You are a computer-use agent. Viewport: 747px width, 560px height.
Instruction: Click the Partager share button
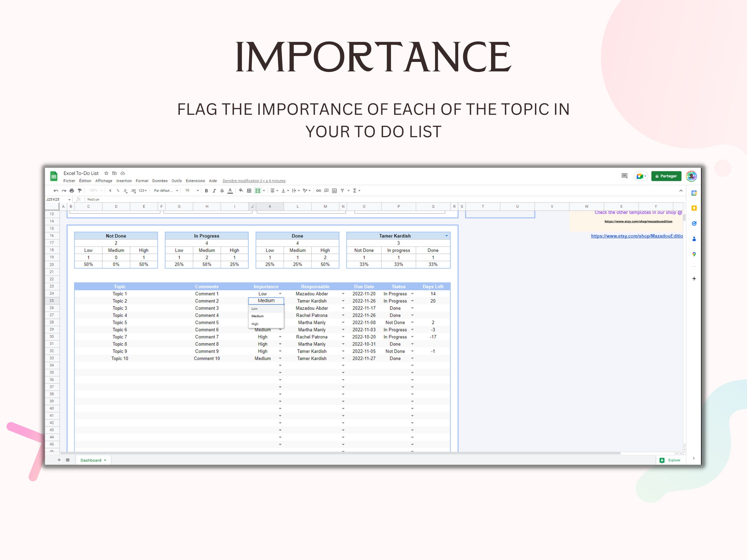point(666,176)
